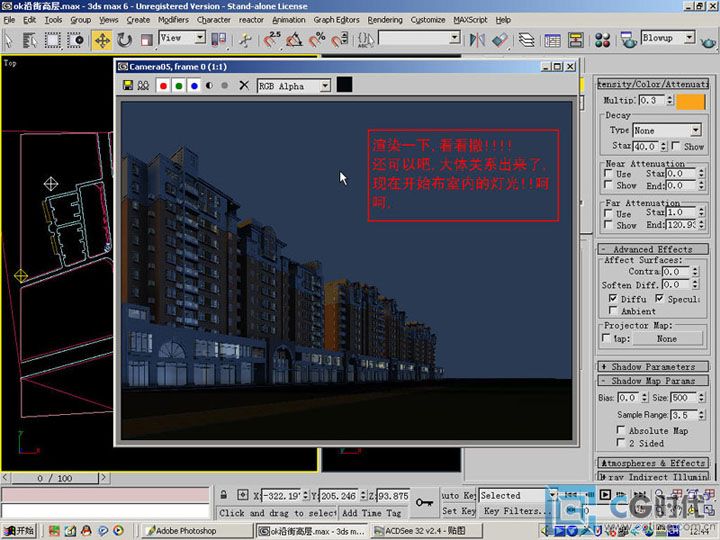This screenshot has width=720, height=540.
Task: Save the rendered bitmap in frame window
Action: (128, 85)
